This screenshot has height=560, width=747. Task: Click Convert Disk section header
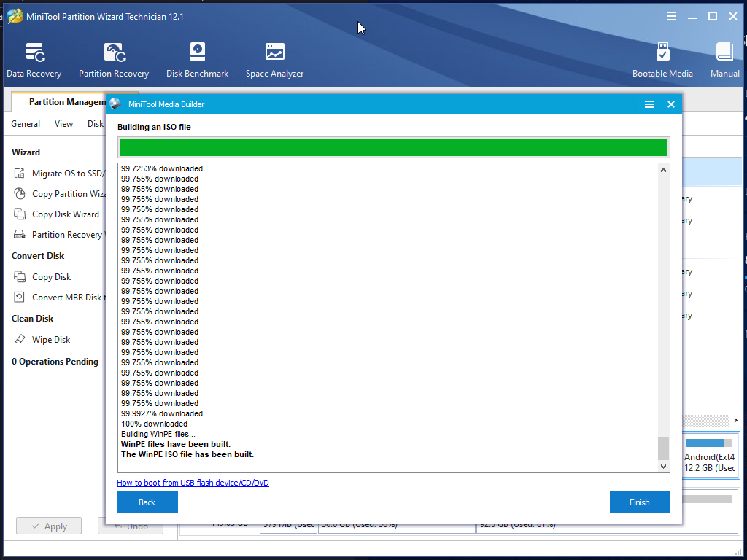pos(38,256)
